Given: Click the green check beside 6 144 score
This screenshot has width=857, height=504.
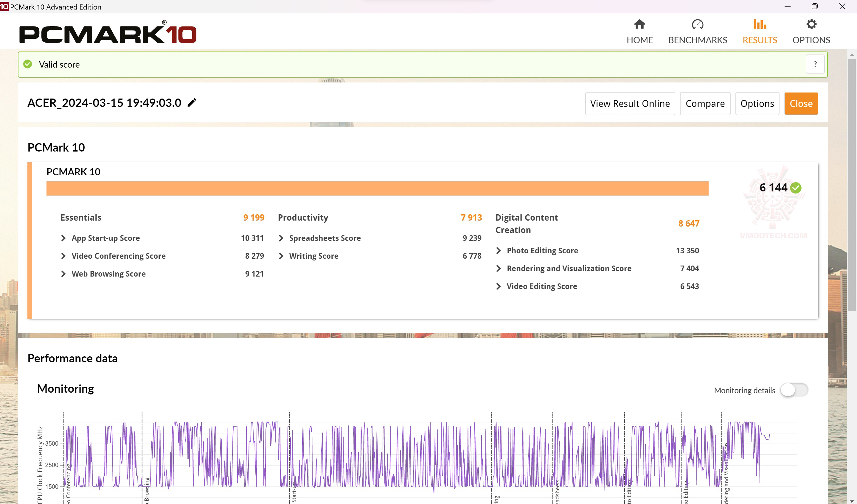Looking at the screenshot, I should tap(795, 188).
